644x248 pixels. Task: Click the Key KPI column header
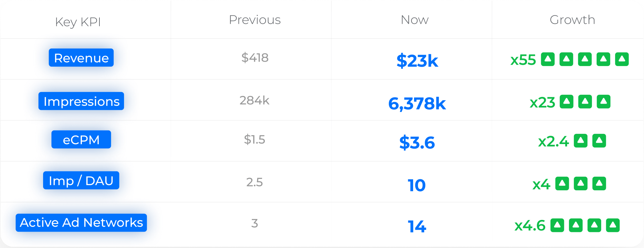pyautogui.click(x=78, y=22)
